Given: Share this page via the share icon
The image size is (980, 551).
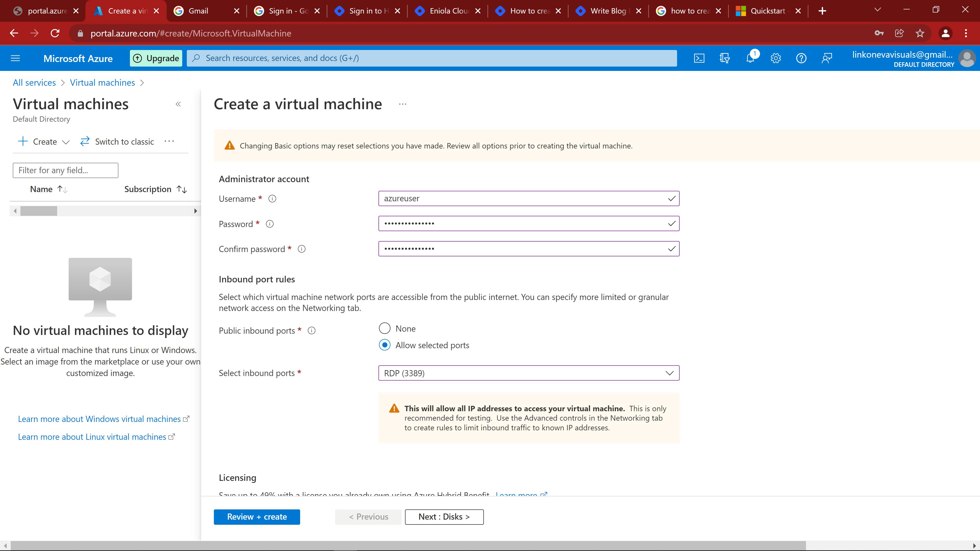Looking at the screenshot, I should click(x=899, y=33).
